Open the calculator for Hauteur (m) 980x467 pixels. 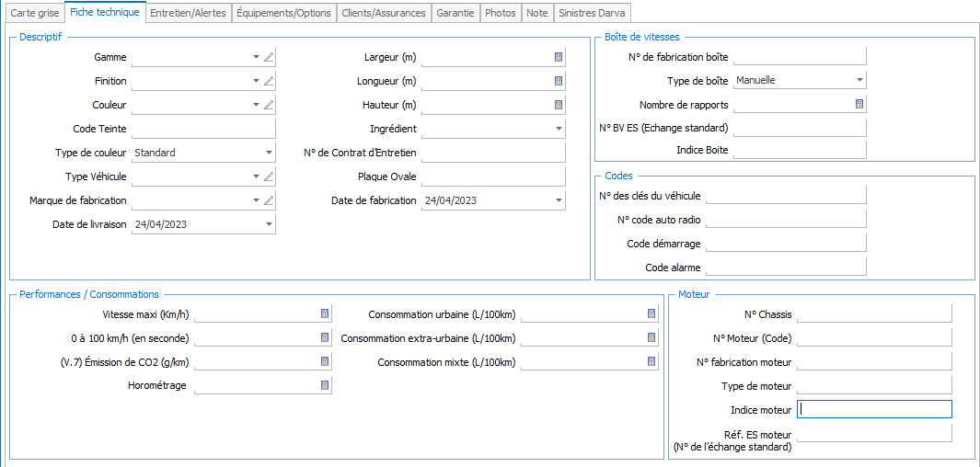[x=559, y=105]
